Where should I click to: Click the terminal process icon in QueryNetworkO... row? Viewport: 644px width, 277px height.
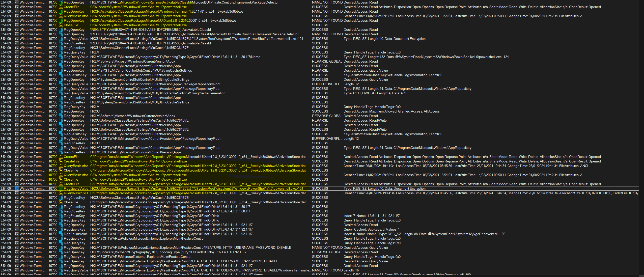pyautogui.click(x=17, y=193)
